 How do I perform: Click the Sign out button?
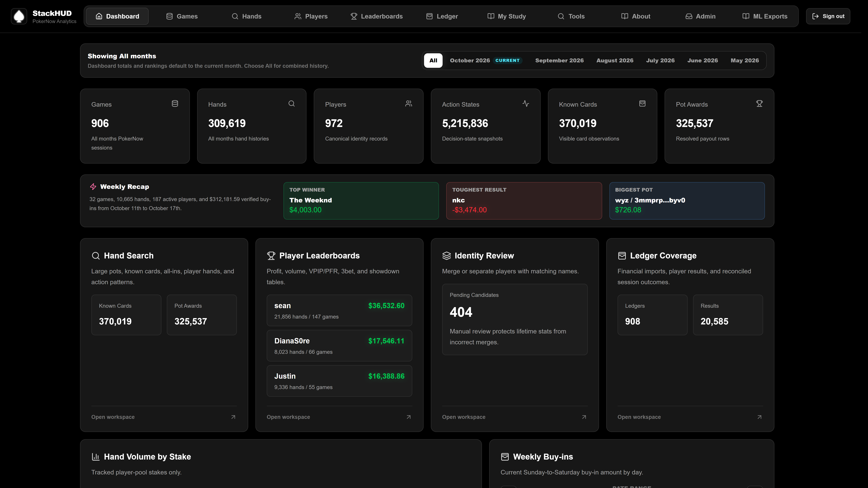[828, 16]
